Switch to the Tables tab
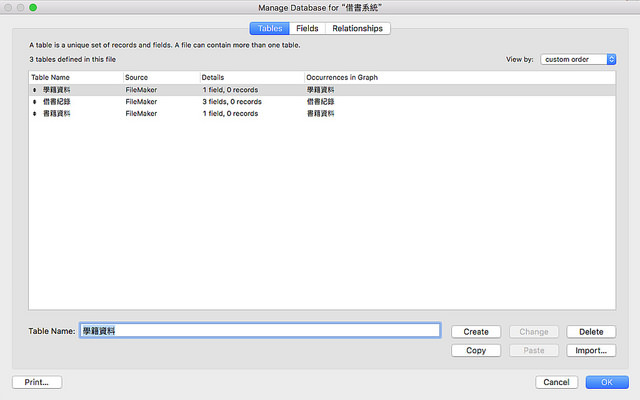This screenshot has height=400, width=640. [269, 28]
